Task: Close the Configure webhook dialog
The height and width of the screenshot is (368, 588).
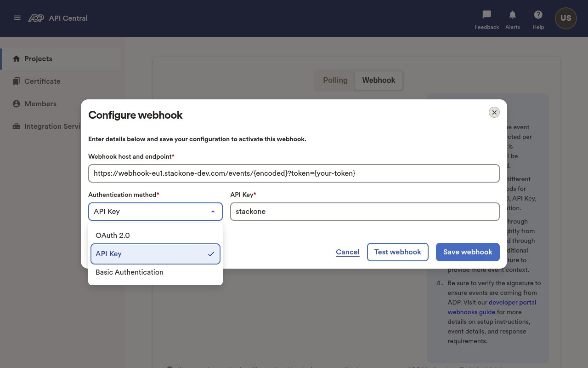Action: coord(494,112)
